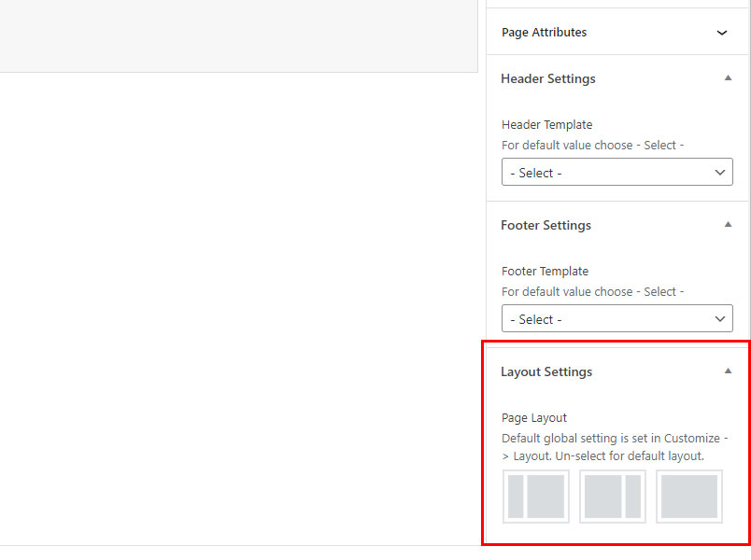Select the right sidebar page layout
751x560 pixels.
click(x=613, y=497)
